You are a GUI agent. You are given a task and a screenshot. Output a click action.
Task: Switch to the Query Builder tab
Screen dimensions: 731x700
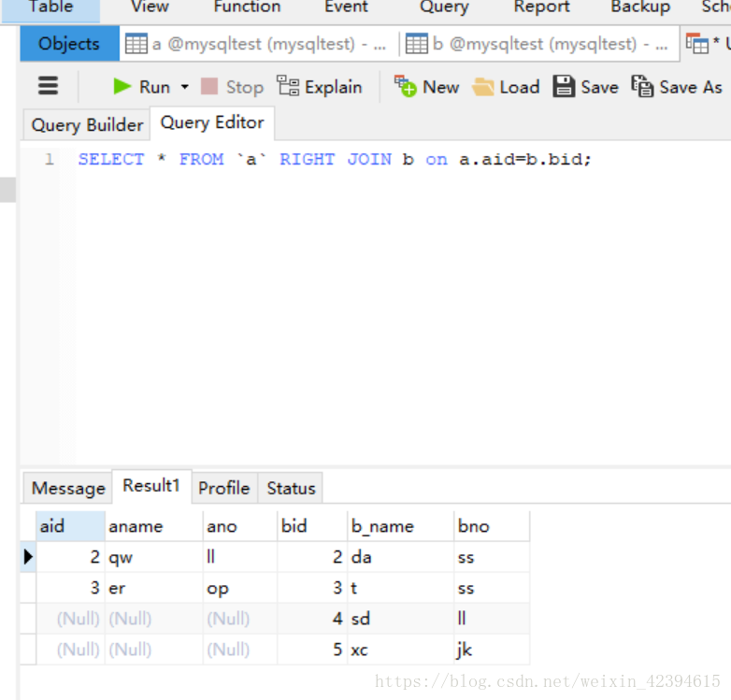tap(87, 125)
